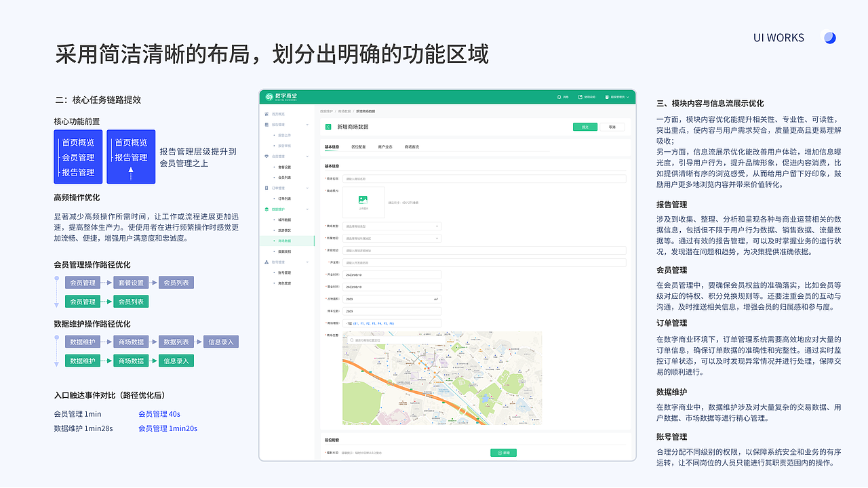Select 报告审核 in the sidebar
The image size is (868, 488).
(x=285, y=146)
